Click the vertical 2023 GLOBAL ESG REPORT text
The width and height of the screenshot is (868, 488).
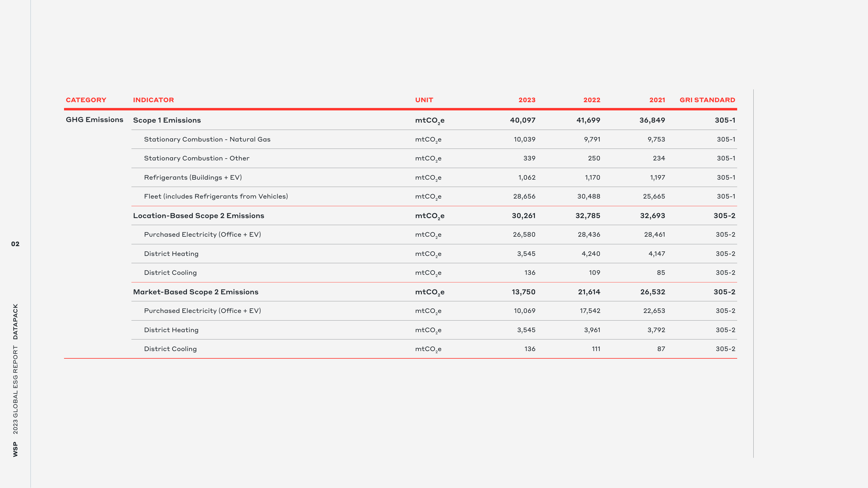point(16,389)
